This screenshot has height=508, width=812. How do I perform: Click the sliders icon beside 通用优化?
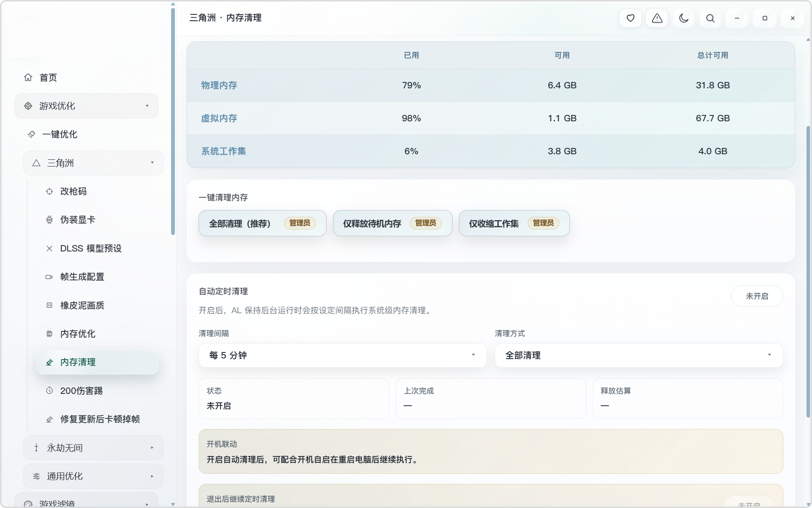[x=36, y=476]
